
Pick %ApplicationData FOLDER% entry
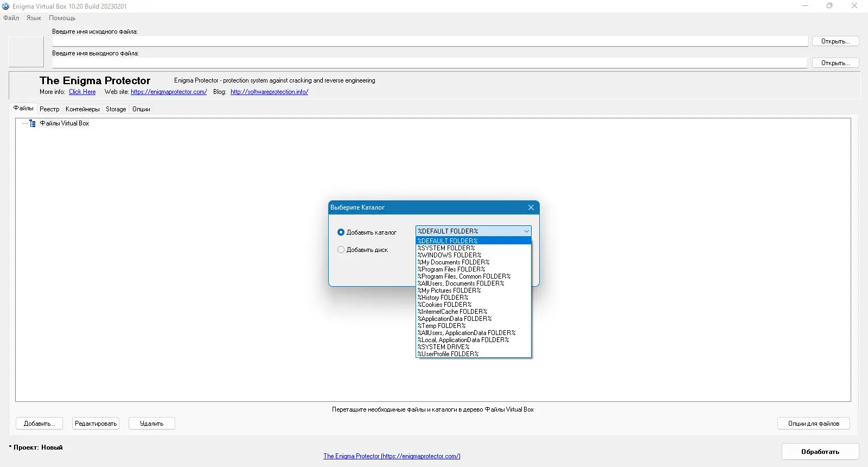click(473, 319)
